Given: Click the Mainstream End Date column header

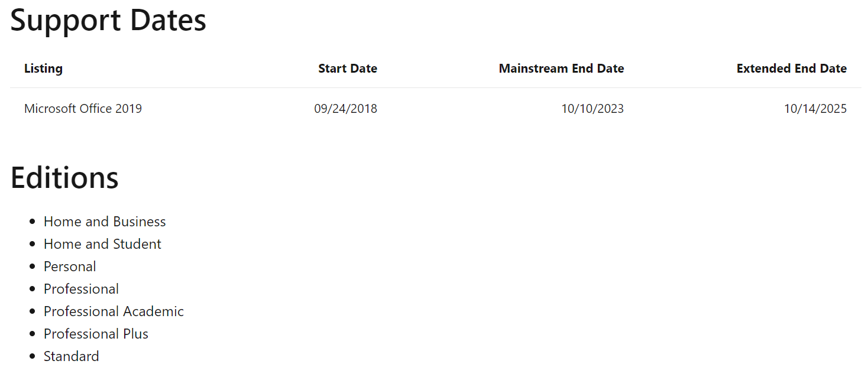Looking at the screenshot, I should tap(561, 69).
